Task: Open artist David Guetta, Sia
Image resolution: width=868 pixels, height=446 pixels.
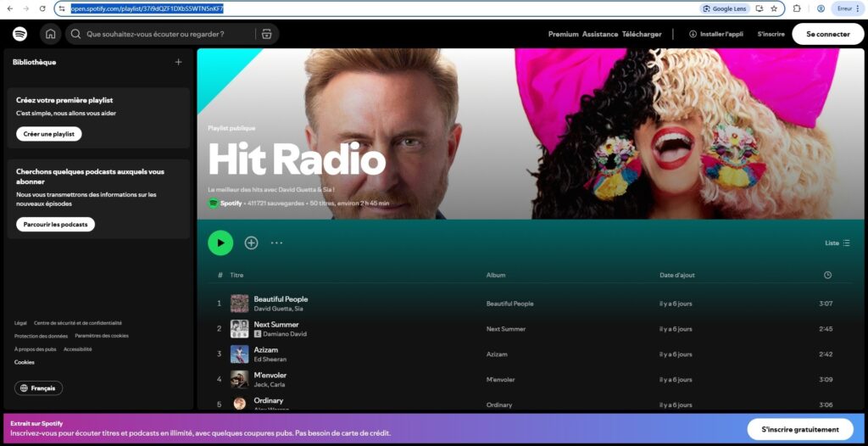Action: click(x=278, y=309)
